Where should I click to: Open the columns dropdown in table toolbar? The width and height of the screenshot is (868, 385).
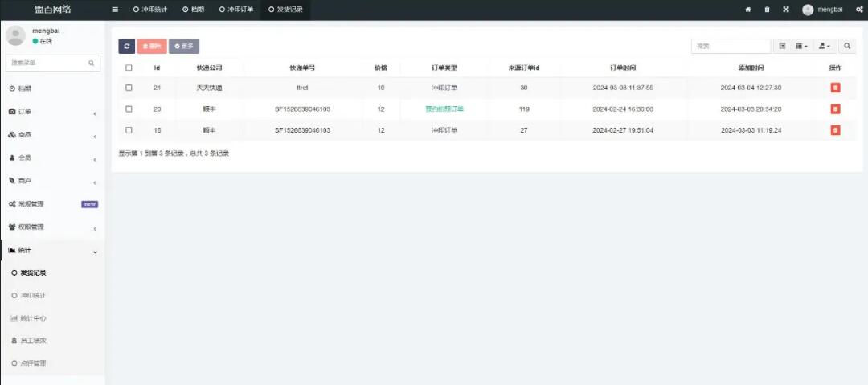tap(801, 47)
